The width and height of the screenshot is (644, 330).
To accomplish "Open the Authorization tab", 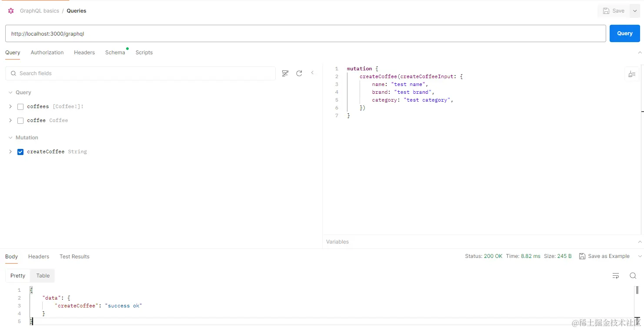I will pos(47,53).
